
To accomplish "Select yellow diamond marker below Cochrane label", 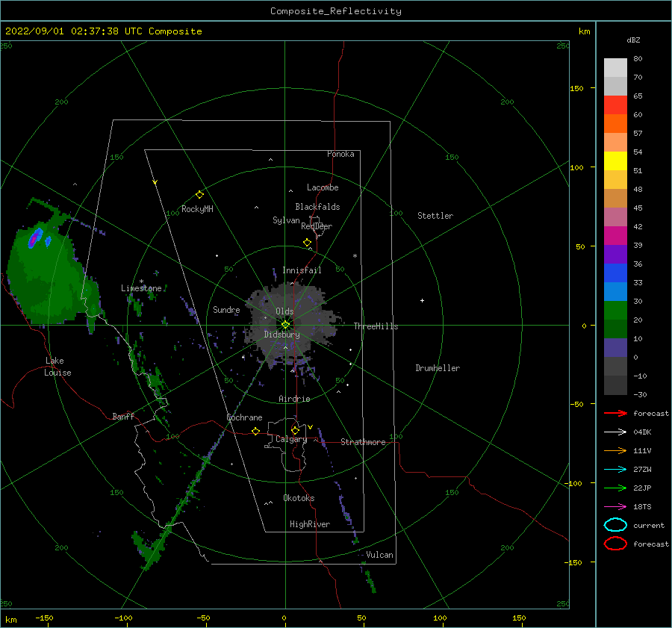I will point(256,431).
